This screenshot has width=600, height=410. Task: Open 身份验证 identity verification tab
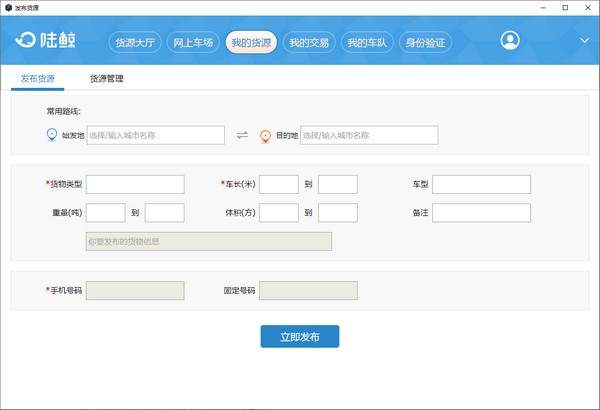coord(425,43)
